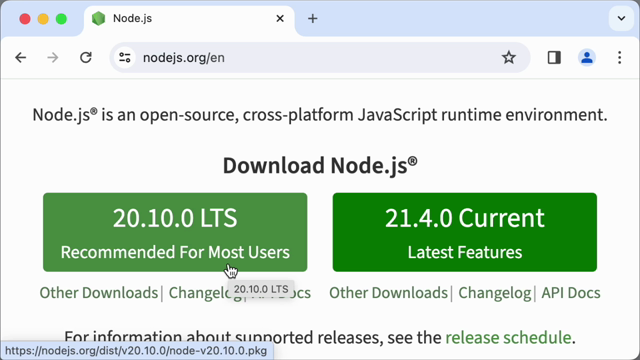Image resolution: width=640 pixels, height=360 pixels.
Task: Reload the Node.js page
Action: (86, 58)
